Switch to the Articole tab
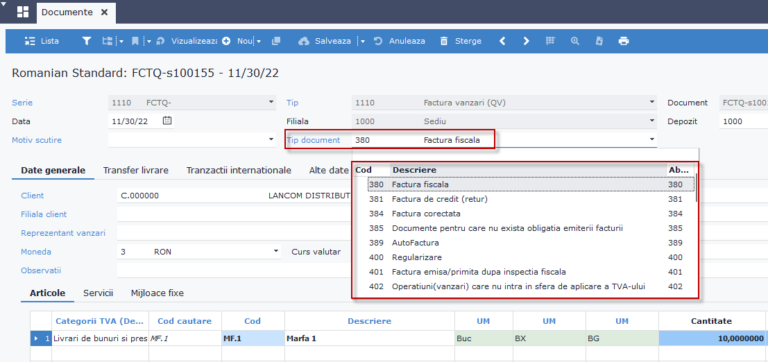This screenshot has height=362, width=768. click(x=48, y=293)
